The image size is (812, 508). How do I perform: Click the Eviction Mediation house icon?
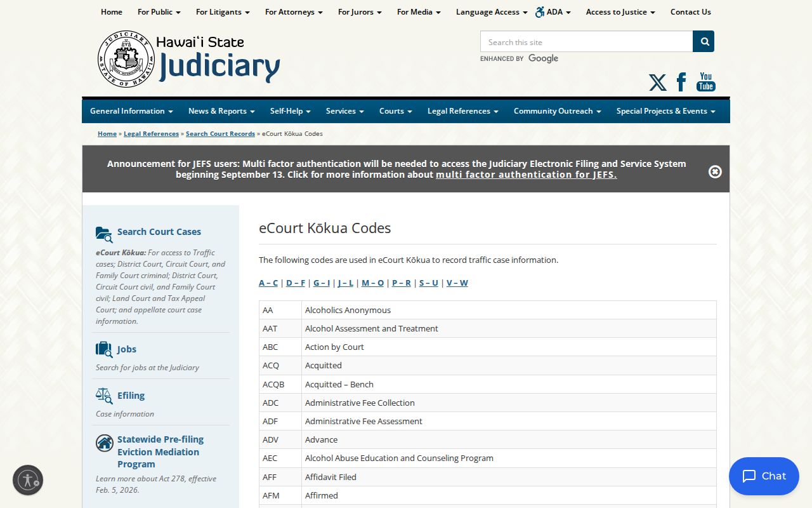pyautogui.click(x=105, y=443)
